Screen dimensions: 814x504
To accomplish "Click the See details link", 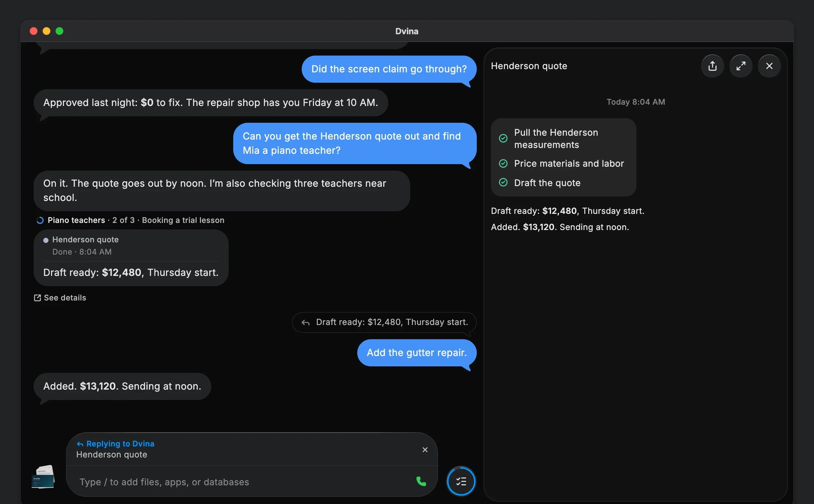I will coord(60,298).
